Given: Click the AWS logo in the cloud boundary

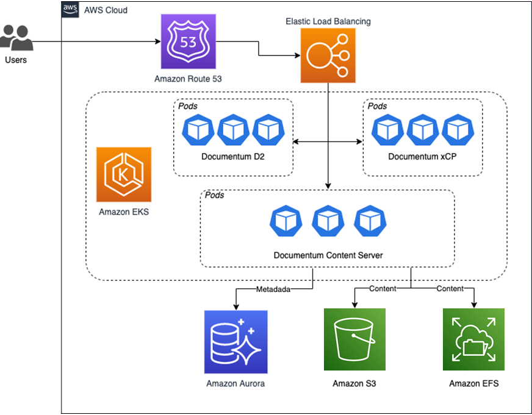Looking at the screenshot, I should pos(70,9).
